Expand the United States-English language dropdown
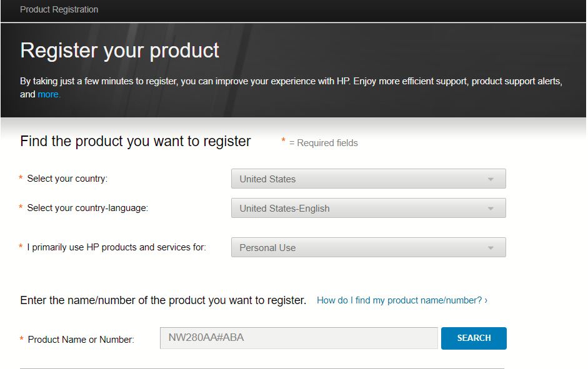The height and width of the screenshot is (369, 588). point(367,209)
